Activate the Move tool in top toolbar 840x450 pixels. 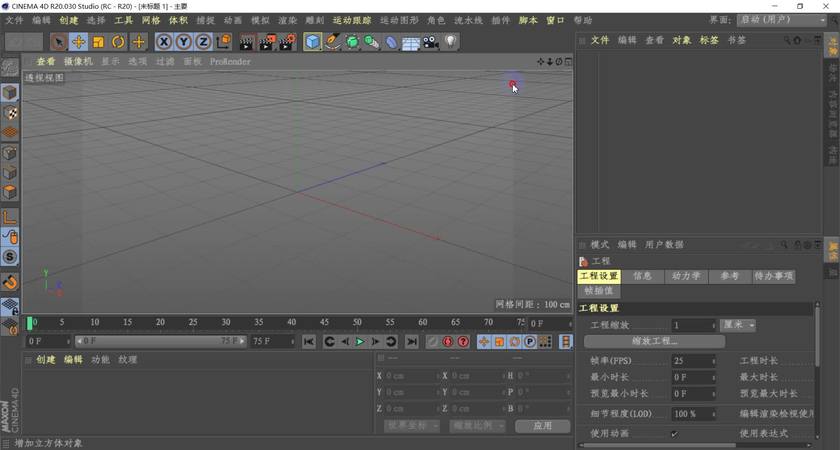[x=79, y=42]
